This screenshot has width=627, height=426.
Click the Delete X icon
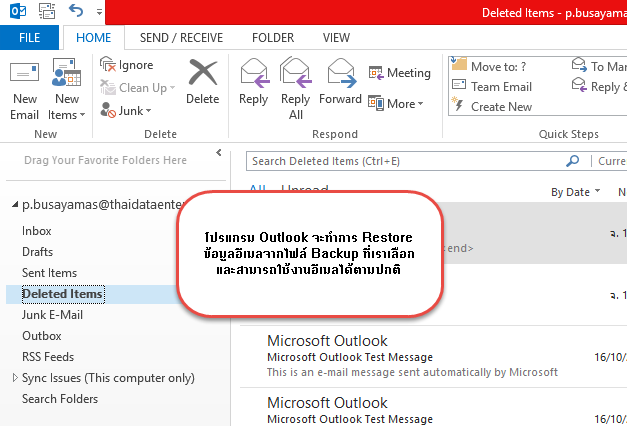pos(203,72)
